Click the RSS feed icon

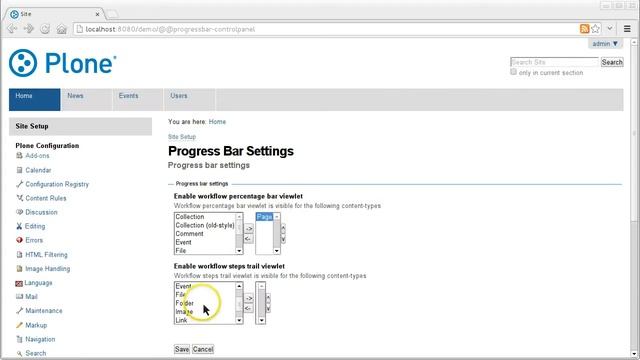coord(584,29)
